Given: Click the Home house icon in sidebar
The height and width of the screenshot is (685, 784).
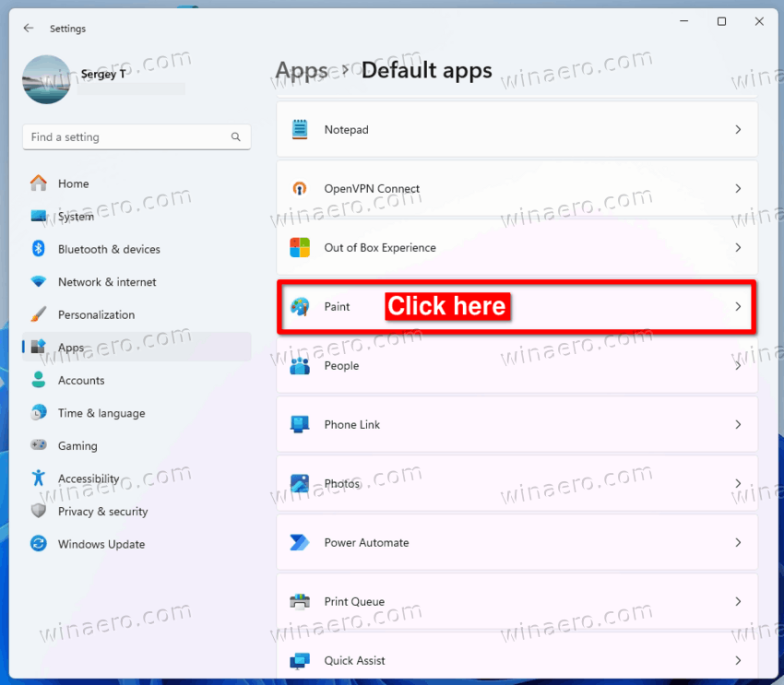Looking at the screenshot, I should click(x=39, y=183).
